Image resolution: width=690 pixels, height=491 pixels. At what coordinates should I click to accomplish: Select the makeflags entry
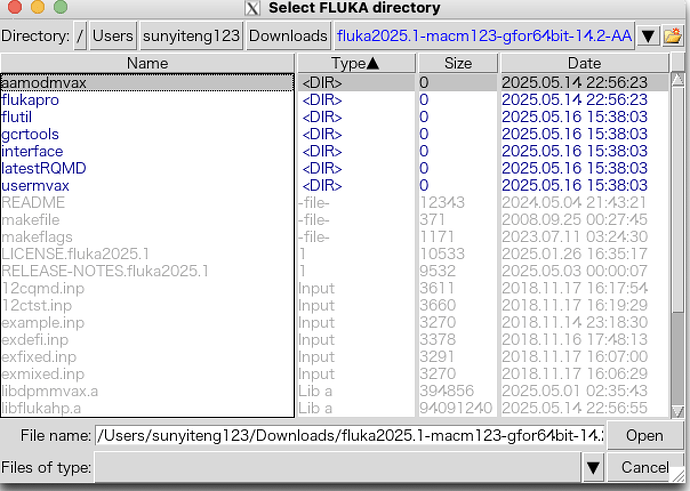coord(37,237)
